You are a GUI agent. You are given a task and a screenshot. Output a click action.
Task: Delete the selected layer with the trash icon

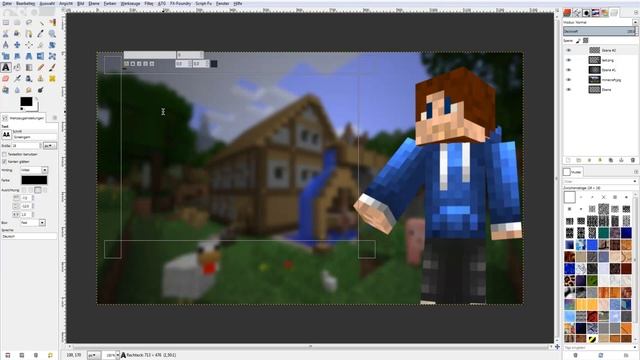(x=633, y=160)
